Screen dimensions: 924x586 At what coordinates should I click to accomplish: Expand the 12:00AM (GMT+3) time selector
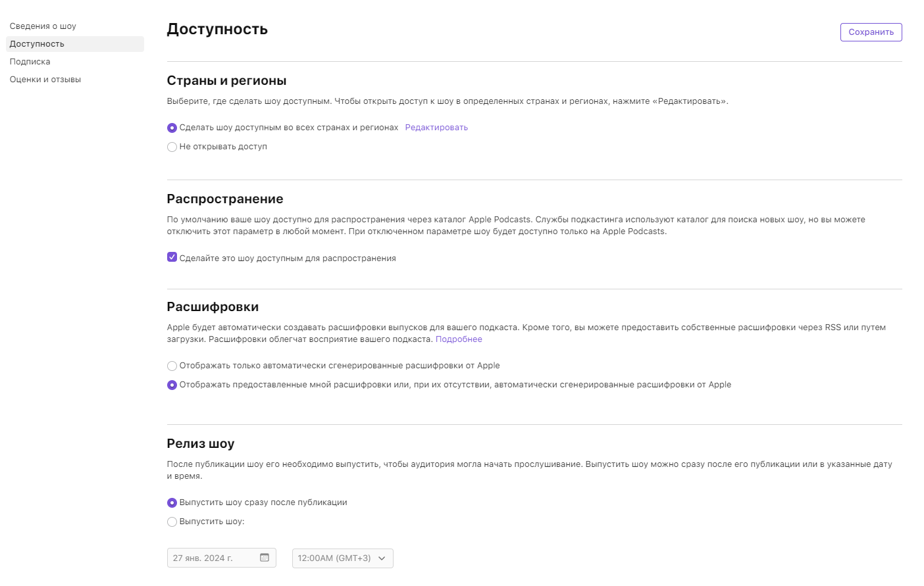click(334, 558)
